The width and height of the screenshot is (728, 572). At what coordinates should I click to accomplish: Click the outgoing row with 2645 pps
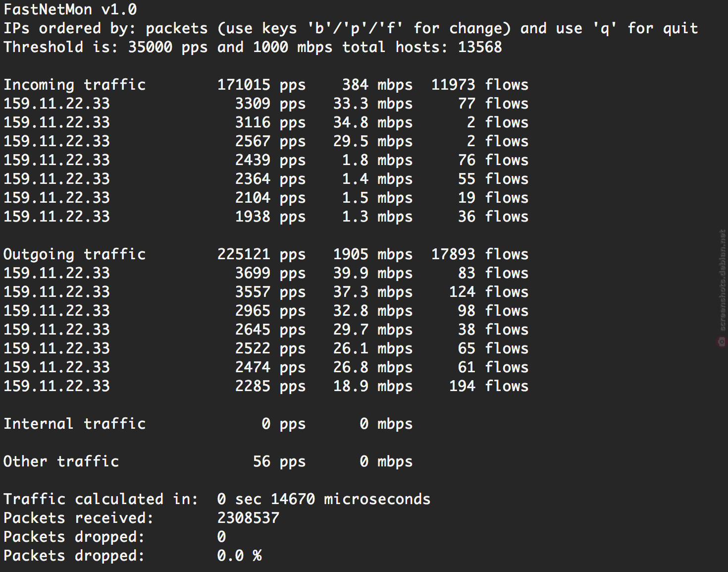click(266, 330)
